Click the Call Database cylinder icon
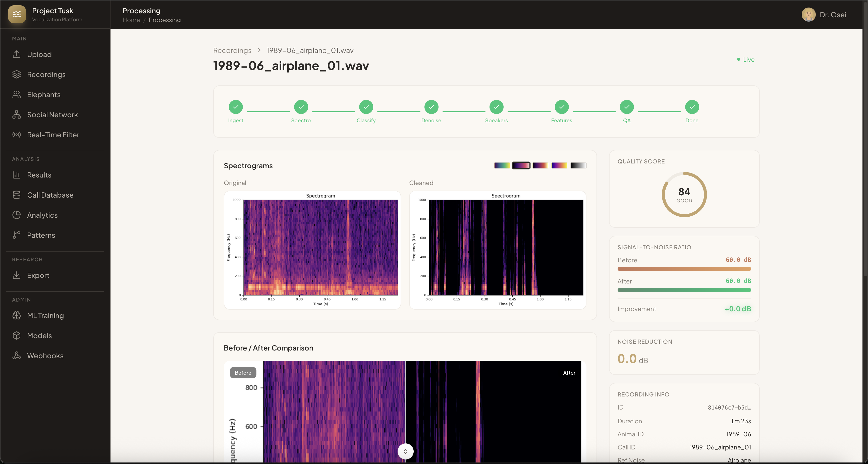The height and width of the screenshot is (464, 868). click(x=17, y=195)
